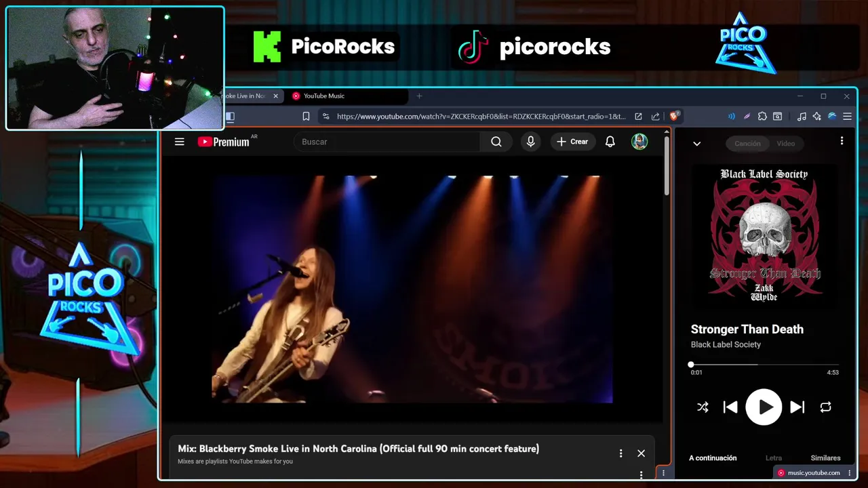Image resolution: width=868 pixels, height=488 pixels.
Task: Close the Mix playlist panel
Action: click(641, 453)
